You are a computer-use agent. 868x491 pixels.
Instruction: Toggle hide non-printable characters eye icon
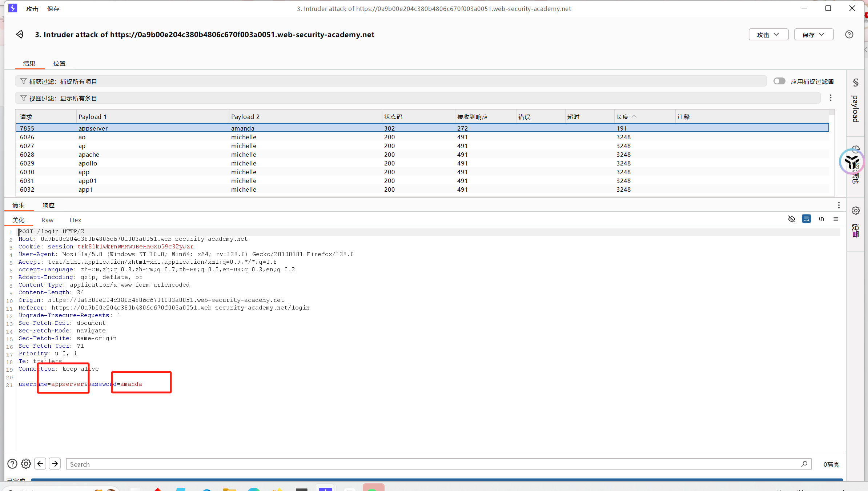point(791,219)
